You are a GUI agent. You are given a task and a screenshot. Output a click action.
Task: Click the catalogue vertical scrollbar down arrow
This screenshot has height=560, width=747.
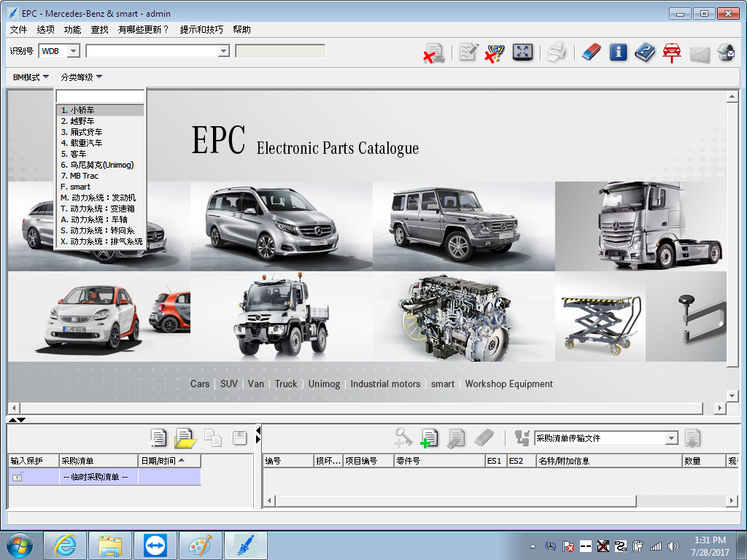[x=732, y=395]
